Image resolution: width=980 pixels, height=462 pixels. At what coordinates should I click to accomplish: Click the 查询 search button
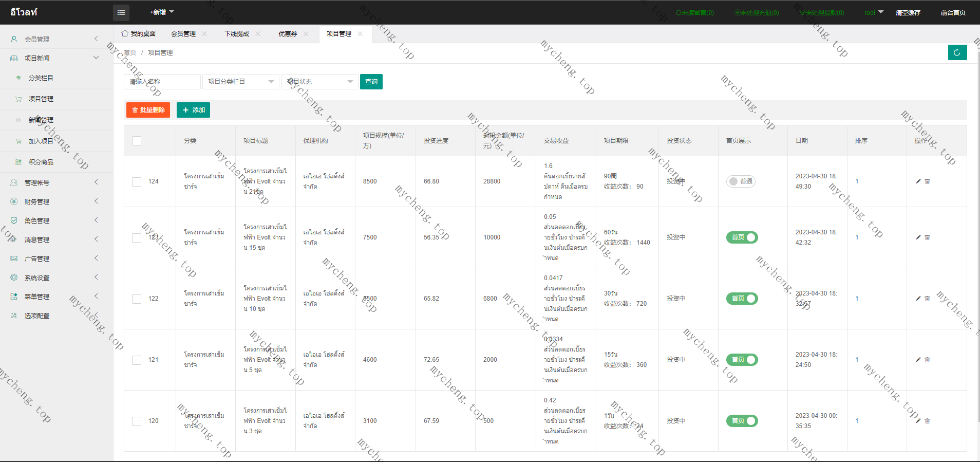(371, 82)
